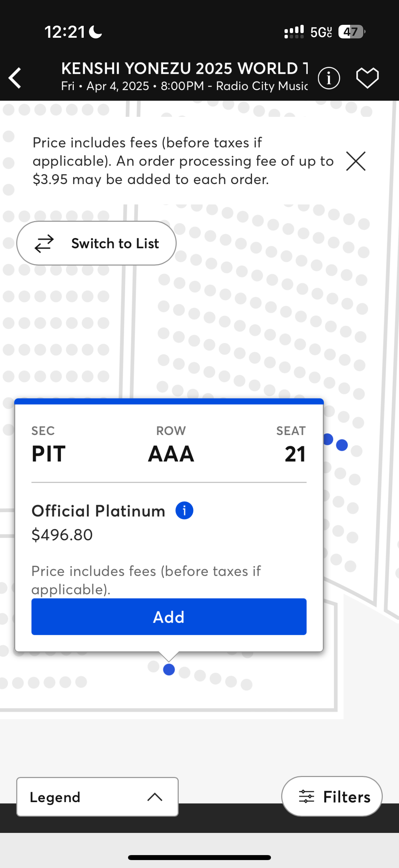Tap the swap arrows icon
This screenshot has width=399, height=868.
pyautogui.click(x=44, y=243)
